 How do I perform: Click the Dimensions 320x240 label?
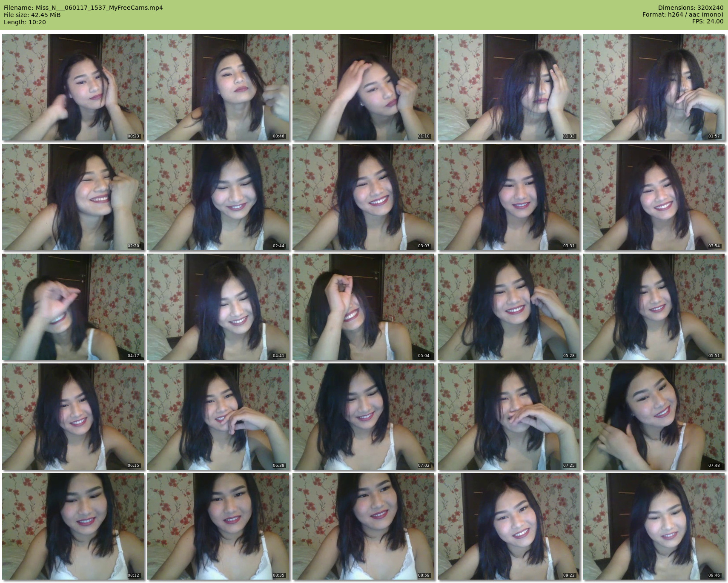(691, 8)
